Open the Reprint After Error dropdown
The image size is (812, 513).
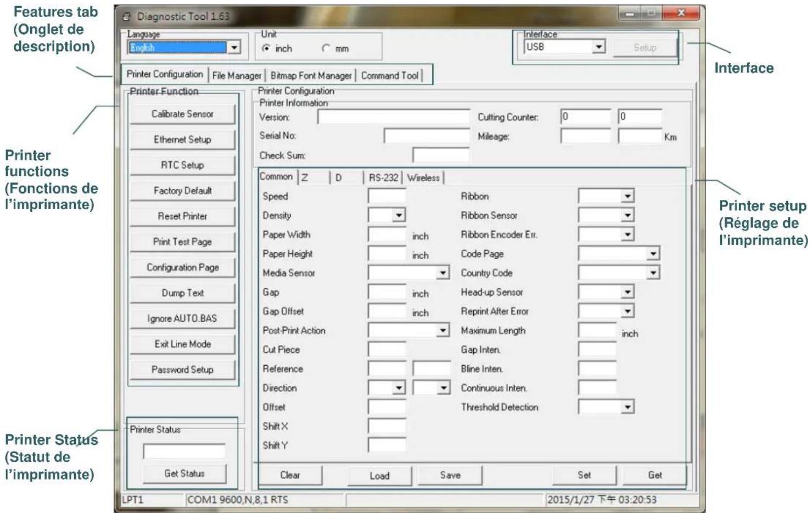coord(628,311)
